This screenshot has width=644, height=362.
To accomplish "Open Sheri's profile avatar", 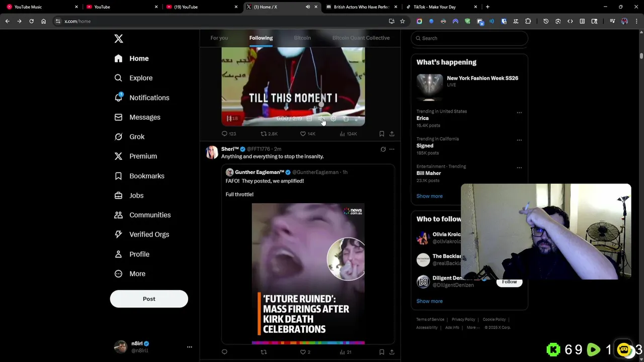I will pyautogui.click(x=212, y=152).
